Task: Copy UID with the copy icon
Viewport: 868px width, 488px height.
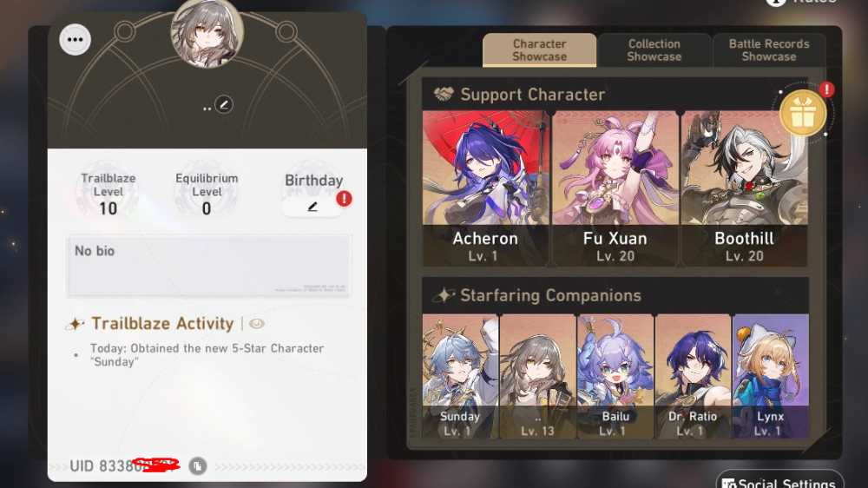Action: (198, 466)
